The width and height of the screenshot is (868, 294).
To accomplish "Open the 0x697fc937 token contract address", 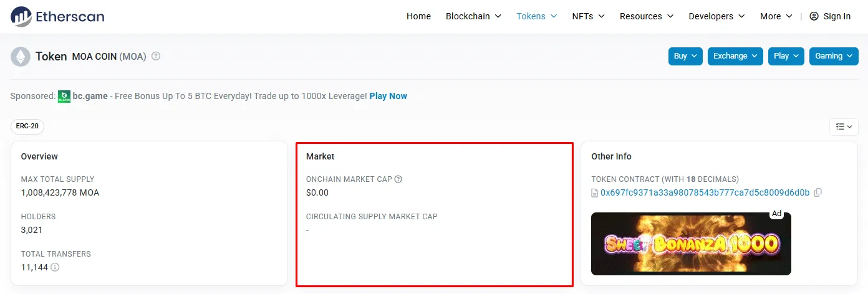I will 705,192.
